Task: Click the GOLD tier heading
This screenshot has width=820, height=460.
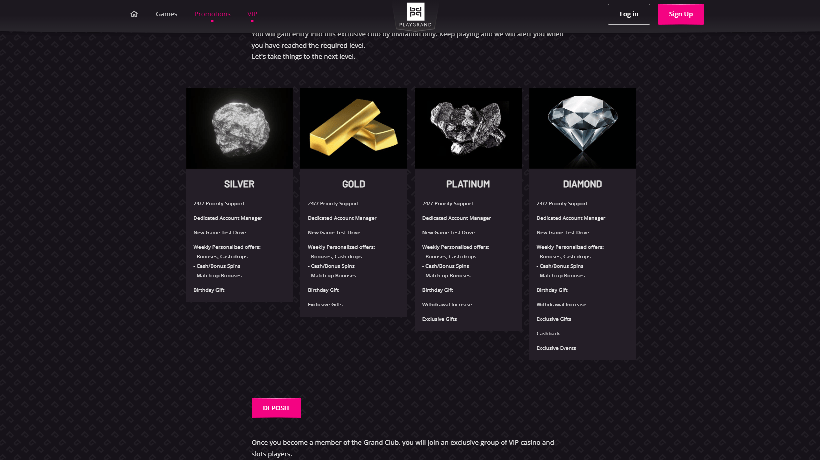Action: coord(354,184)
